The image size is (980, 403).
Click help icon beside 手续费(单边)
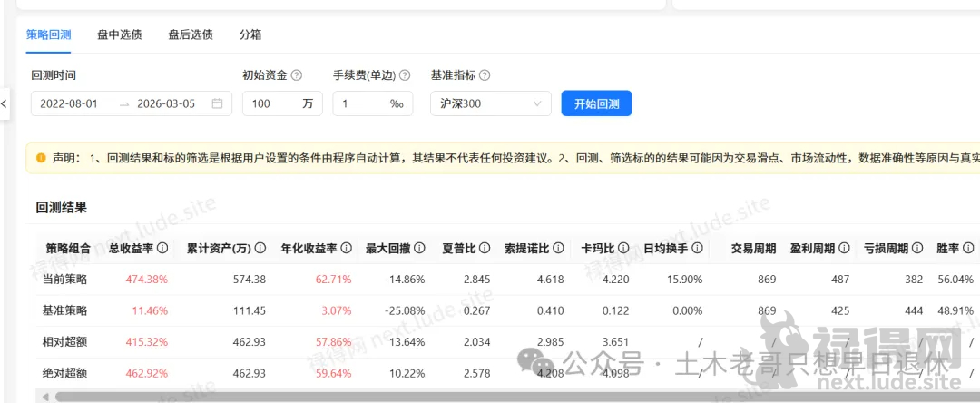click(x=405, y=75)
